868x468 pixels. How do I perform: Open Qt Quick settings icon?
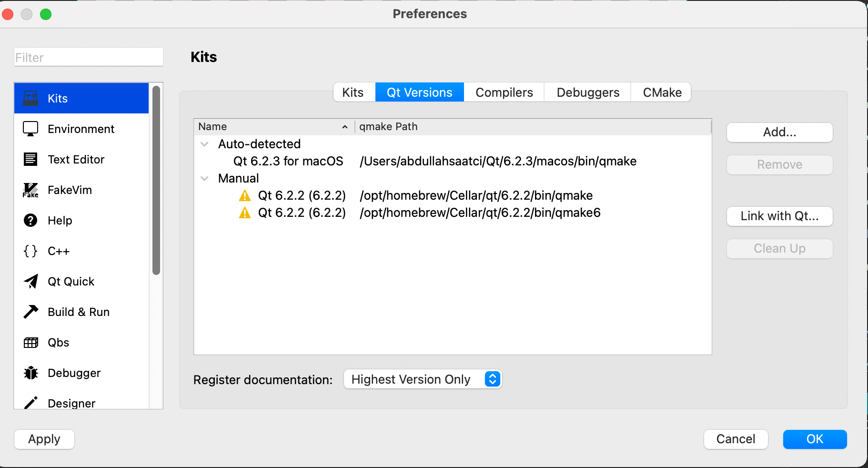(30, 281)
